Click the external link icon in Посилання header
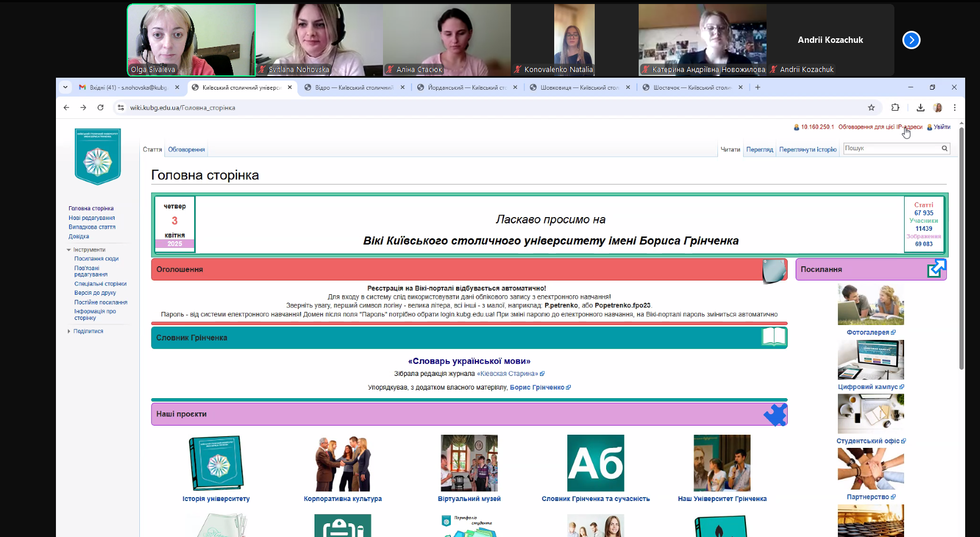 coord(936,268)
